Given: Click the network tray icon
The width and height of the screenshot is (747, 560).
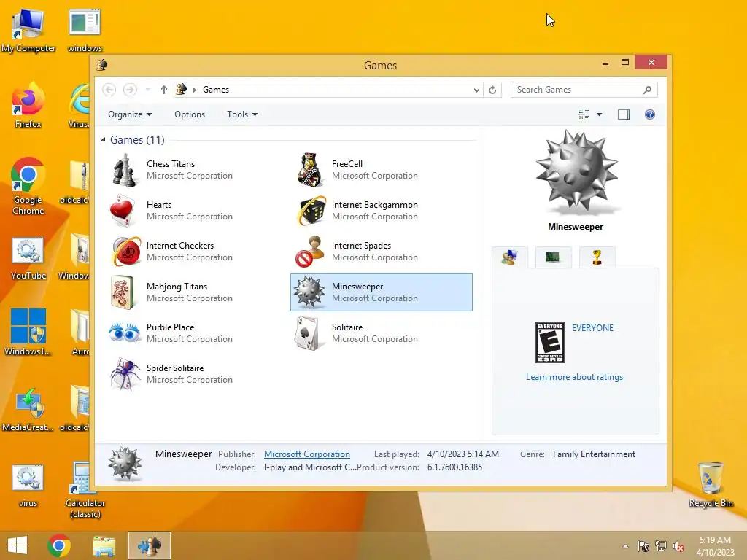Looking at the screenshot, I should click(x=661, y=546).
